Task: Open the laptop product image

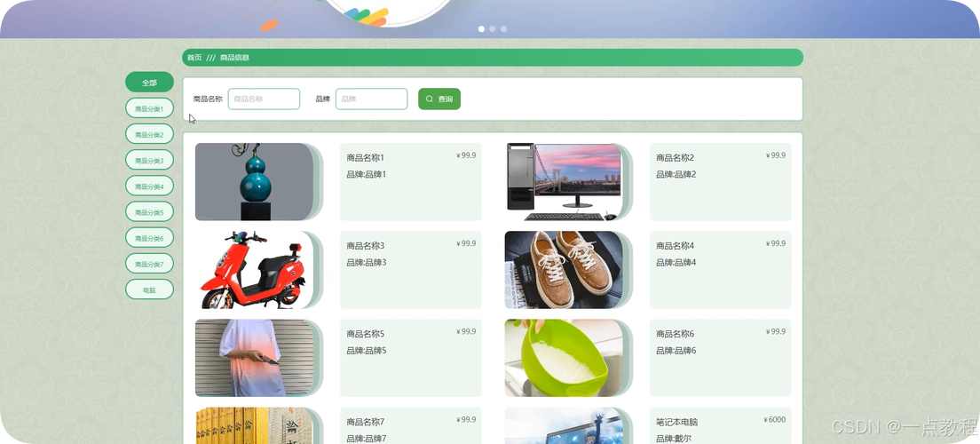Action: point(564,426)
